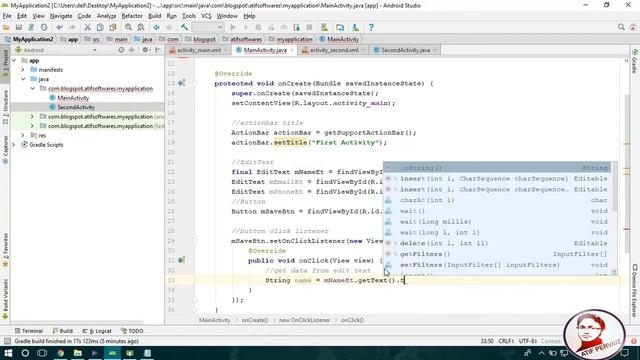The image size is (640, 360).
Task: Open File Explorer from the taskbar
Action: coord(78,353)
